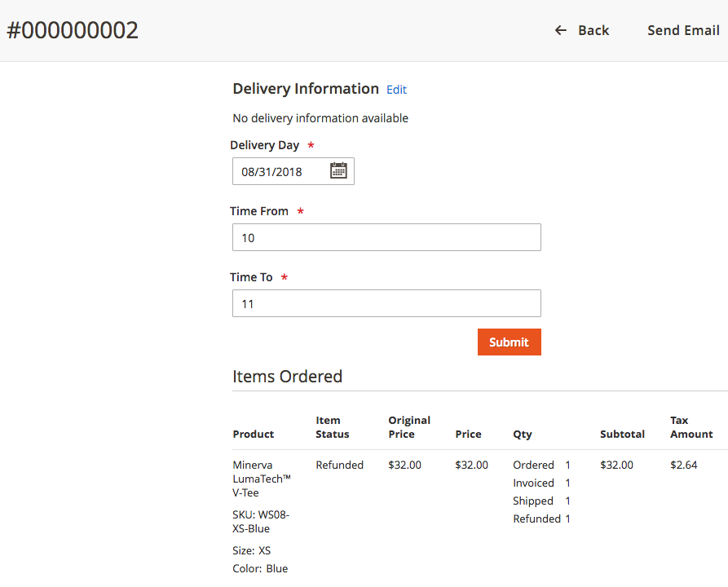Click the Back arrow icon

point(561,31)
